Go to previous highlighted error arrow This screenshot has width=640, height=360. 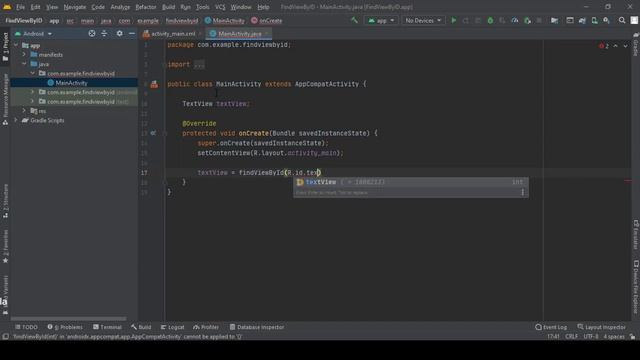(616, 46)
